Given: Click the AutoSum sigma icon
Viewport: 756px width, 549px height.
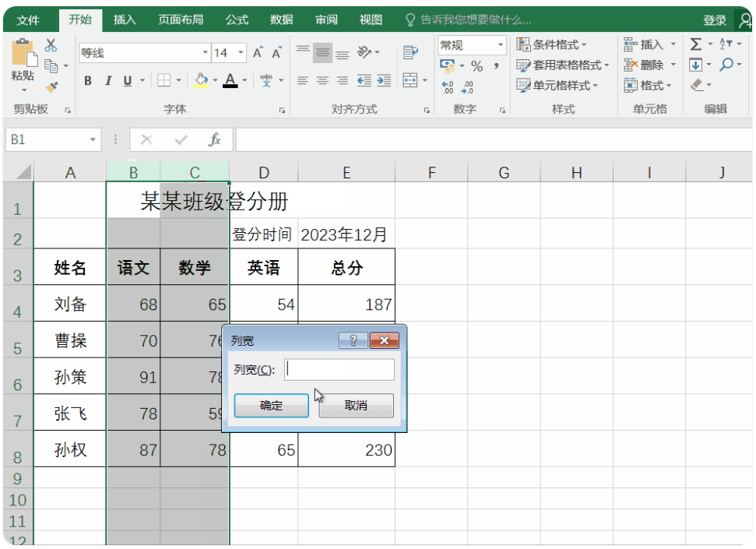Looking at the screenshot, I should point(695,45).
